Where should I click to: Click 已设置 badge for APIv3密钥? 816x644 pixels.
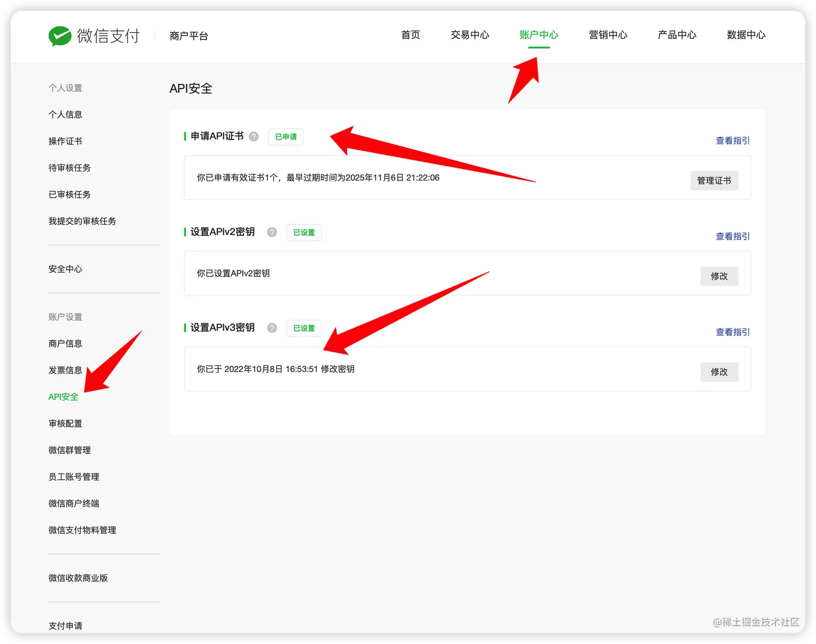pyautogui.click(x=304, y=328)
